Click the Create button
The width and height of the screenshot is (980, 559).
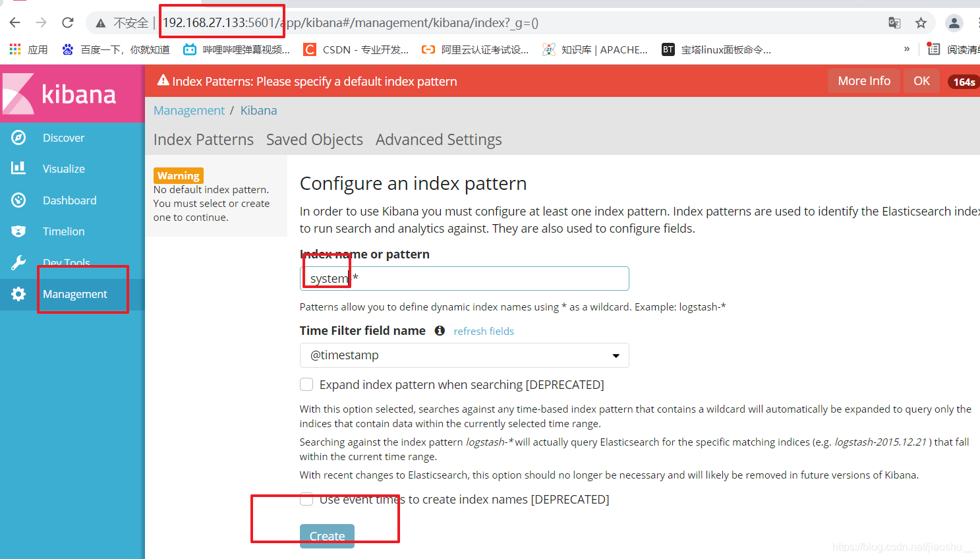point(327,536)
